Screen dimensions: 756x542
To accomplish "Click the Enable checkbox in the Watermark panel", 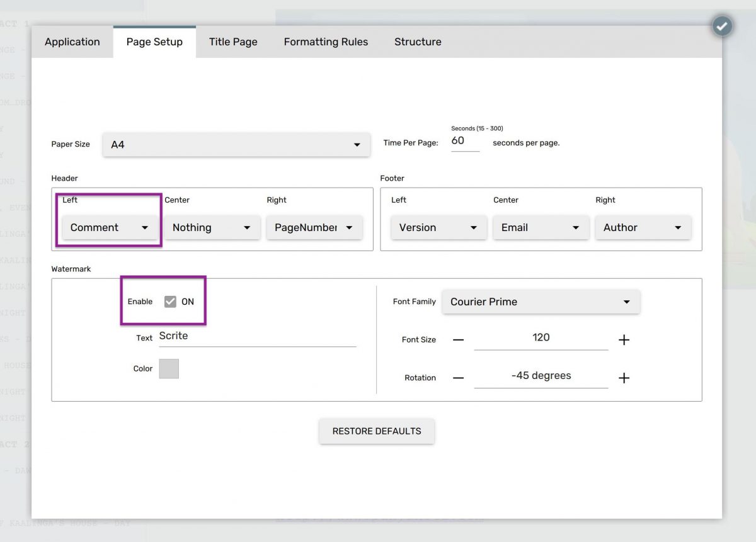I will point(170,301).
